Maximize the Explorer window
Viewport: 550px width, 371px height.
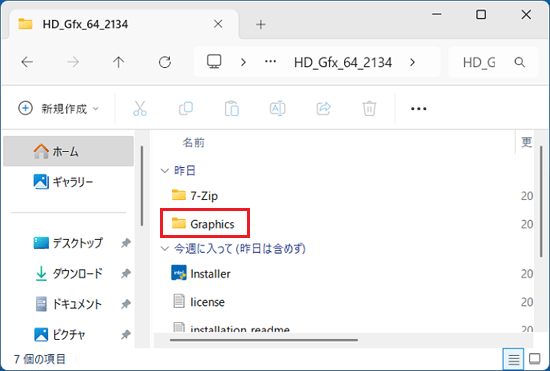pos(481,14)
